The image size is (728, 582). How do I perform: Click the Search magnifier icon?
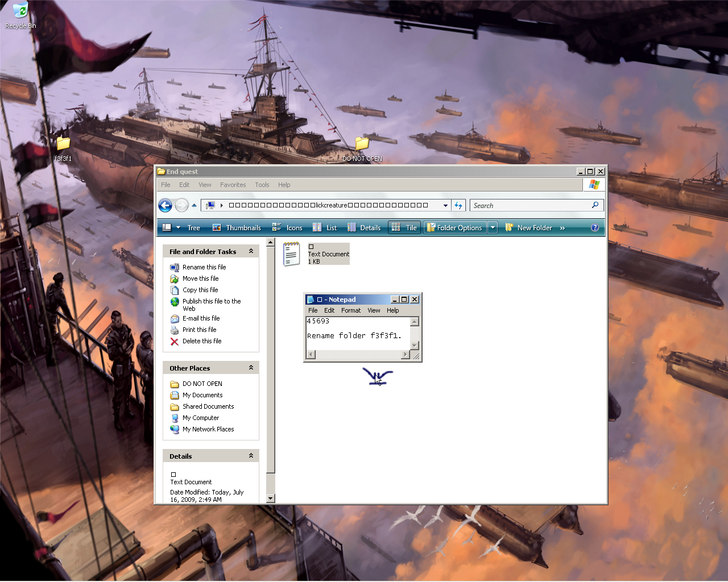595,205
